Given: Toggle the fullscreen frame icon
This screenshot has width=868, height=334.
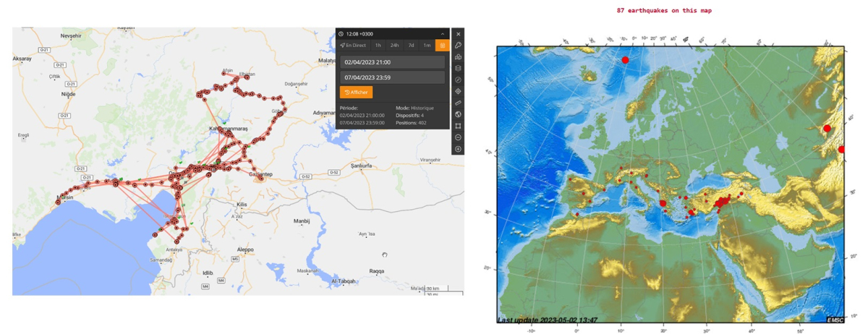Looking at the screenshot, I should coord(458,126).
